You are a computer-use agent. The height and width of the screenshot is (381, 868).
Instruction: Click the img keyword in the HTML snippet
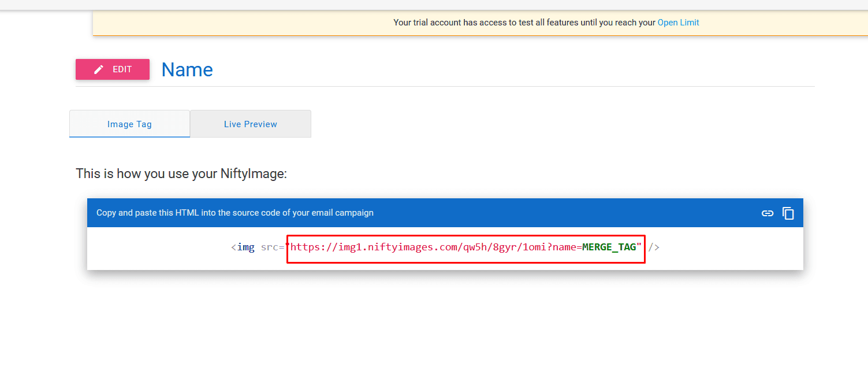tap(246, 247)
